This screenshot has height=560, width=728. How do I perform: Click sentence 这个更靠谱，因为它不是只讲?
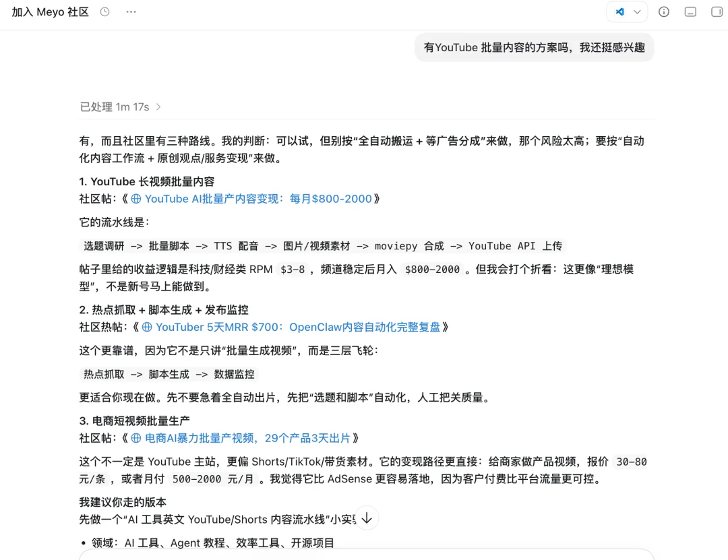(x=229, y=350)
